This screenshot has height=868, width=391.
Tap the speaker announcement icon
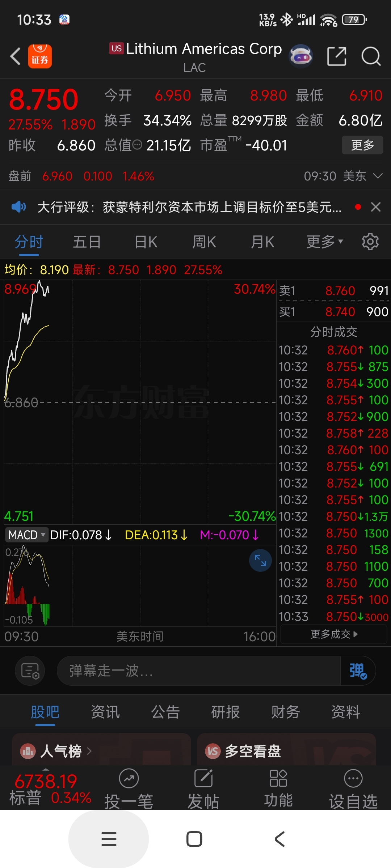click(18, 207)
